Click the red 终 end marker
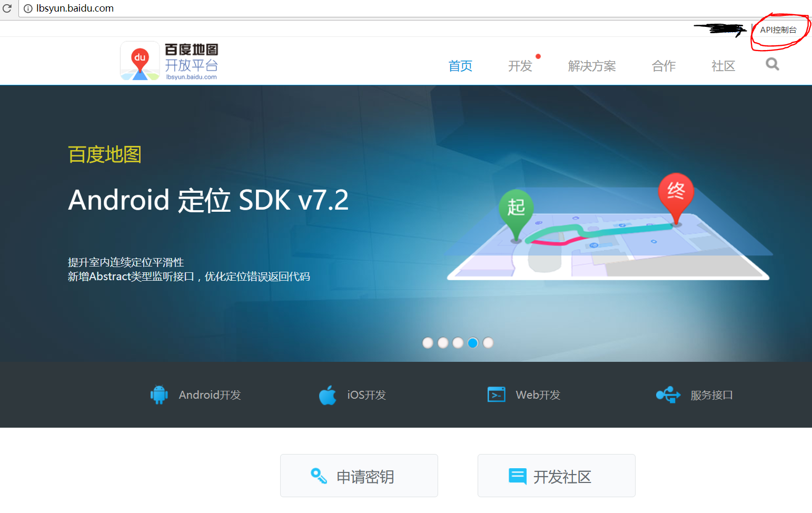 point(676,199)
